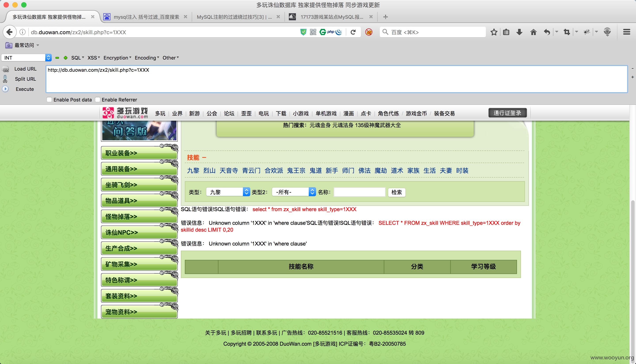Click the 问答版 banner image
The height and width of the screenshot is (364, 636).
coord(139,131)
